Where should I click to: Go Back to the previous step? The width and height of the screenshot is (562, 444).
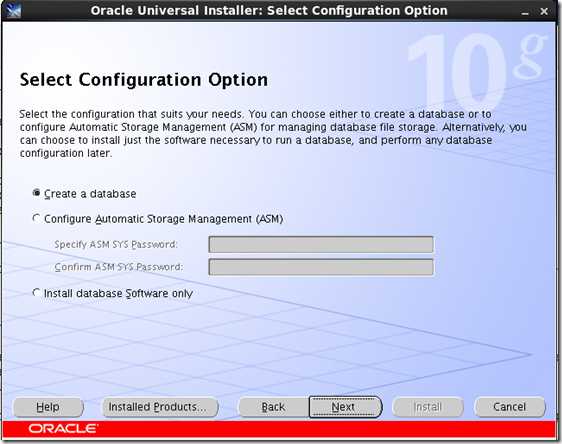pyautogui.click(x=273, y=407)
